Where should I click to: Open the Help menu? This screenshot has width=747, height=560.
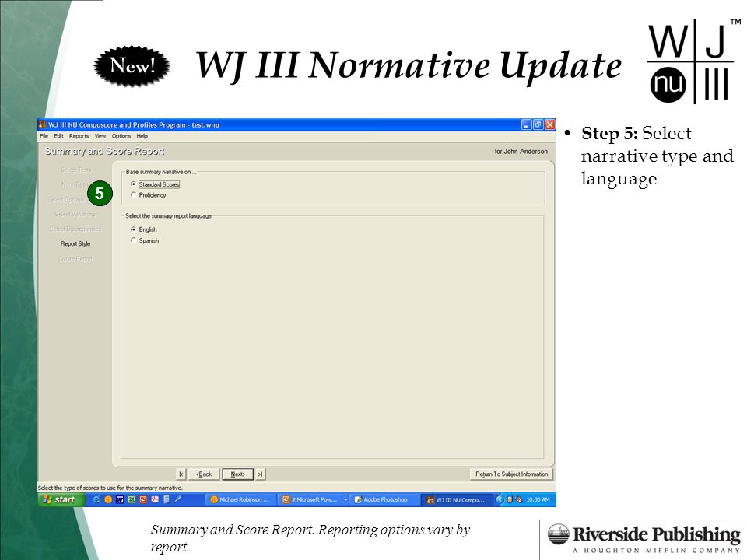click(142, 136)
